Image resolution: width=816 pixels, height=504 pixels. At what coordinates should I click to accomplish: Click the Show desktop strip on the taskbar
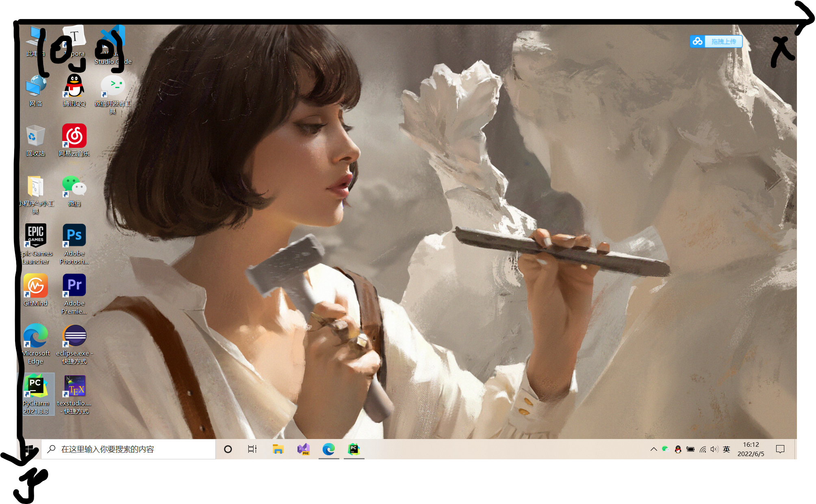[795, 449]
